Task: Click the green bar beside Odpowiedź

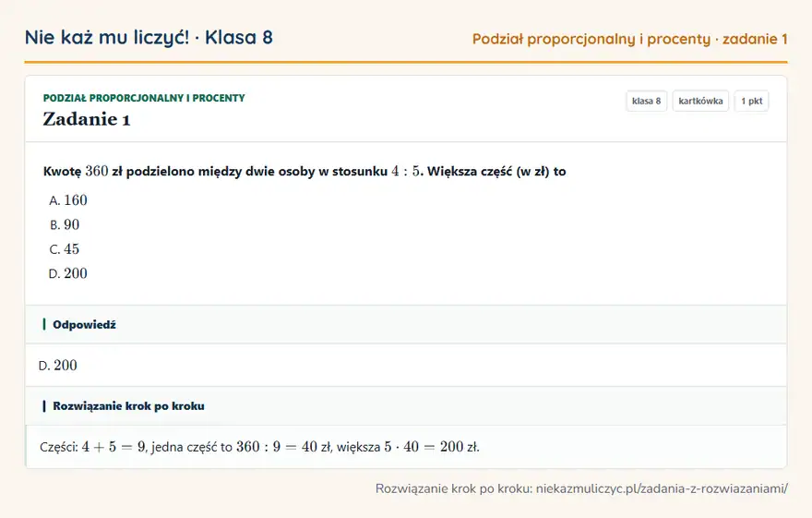Action: coord(44,324)
